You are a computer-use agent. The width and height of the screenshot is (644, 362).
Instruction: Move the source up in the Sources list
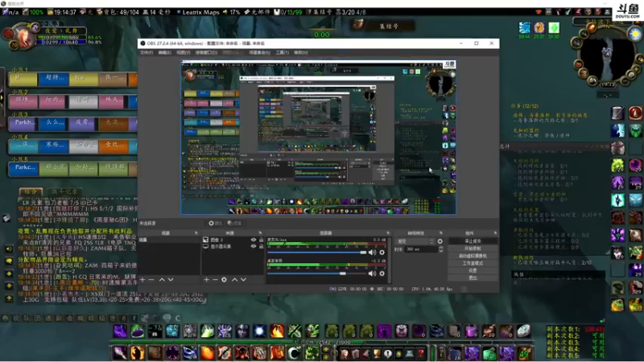[x=234, y=279]
